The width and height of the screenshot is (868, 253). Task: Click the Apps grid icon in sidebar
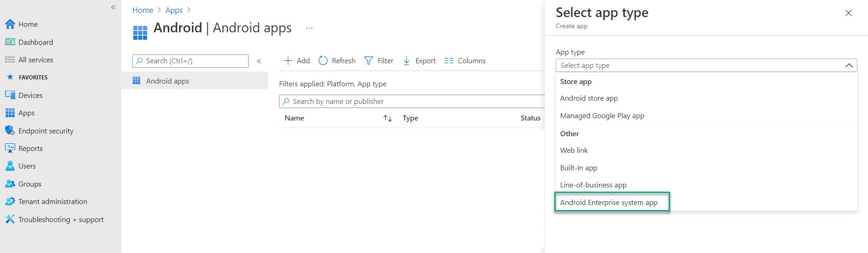[10, 113]
